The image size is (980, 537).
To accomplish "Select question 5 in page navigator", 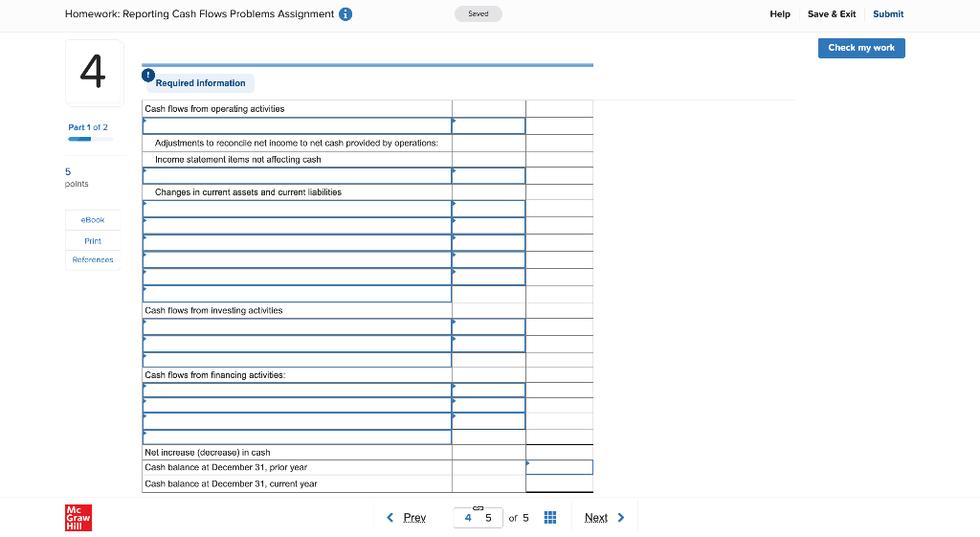I will tap(489, 518).
